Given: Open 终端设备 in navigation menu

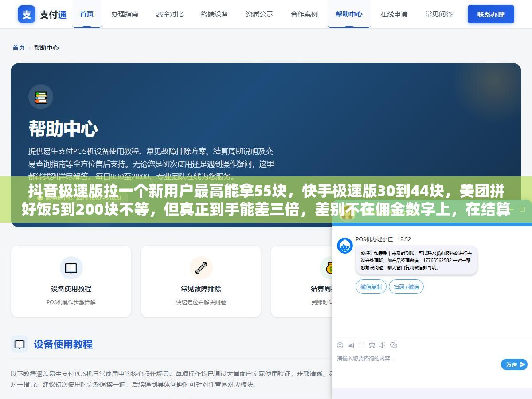Looking at the screenshot, I should click(214, 14).
